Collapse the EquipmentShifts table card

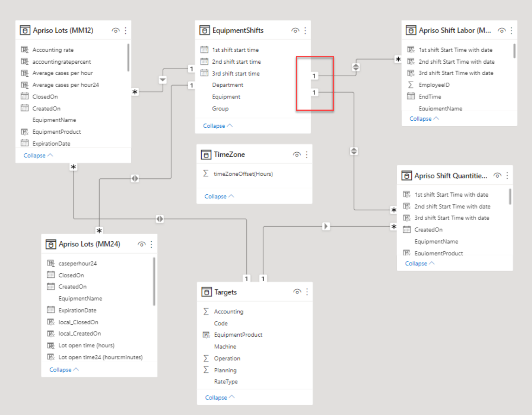tap(218, 126)
